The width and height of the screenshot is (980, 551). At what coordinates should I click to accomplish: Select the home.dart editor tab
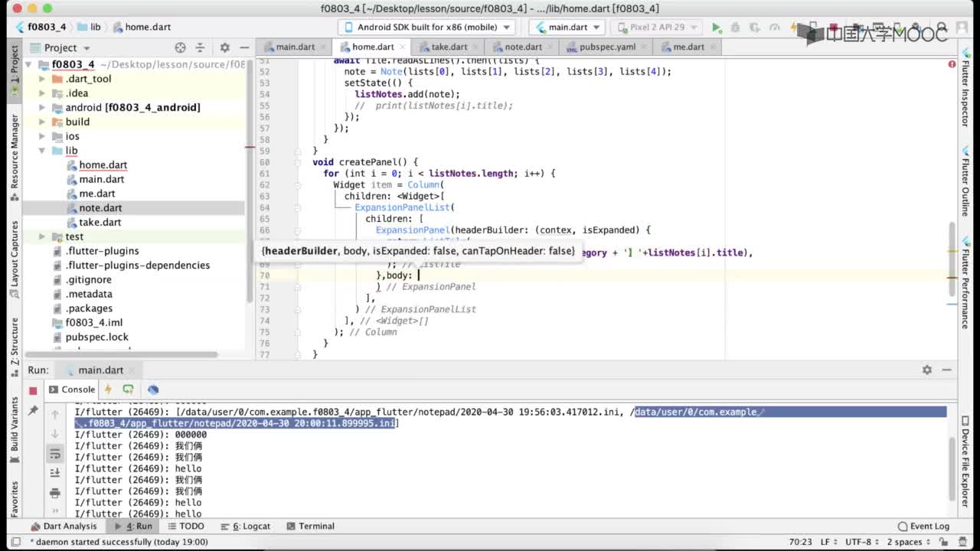(x=373, y=47)
